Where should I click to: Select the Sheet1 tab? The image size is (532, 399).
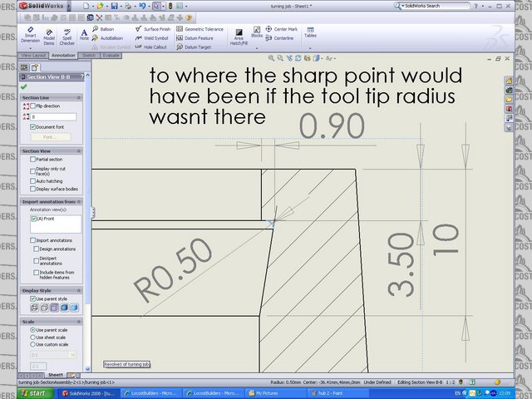(56, 375)
